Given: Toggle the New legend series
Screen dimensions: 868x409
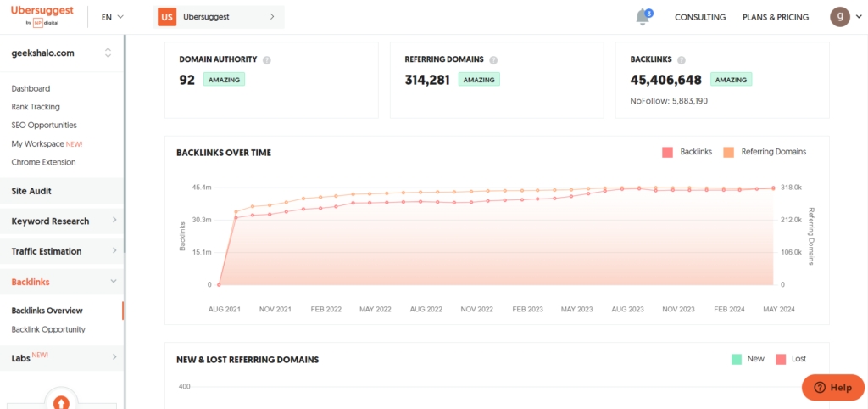Looking at the screenshot, I should point(748,359).
